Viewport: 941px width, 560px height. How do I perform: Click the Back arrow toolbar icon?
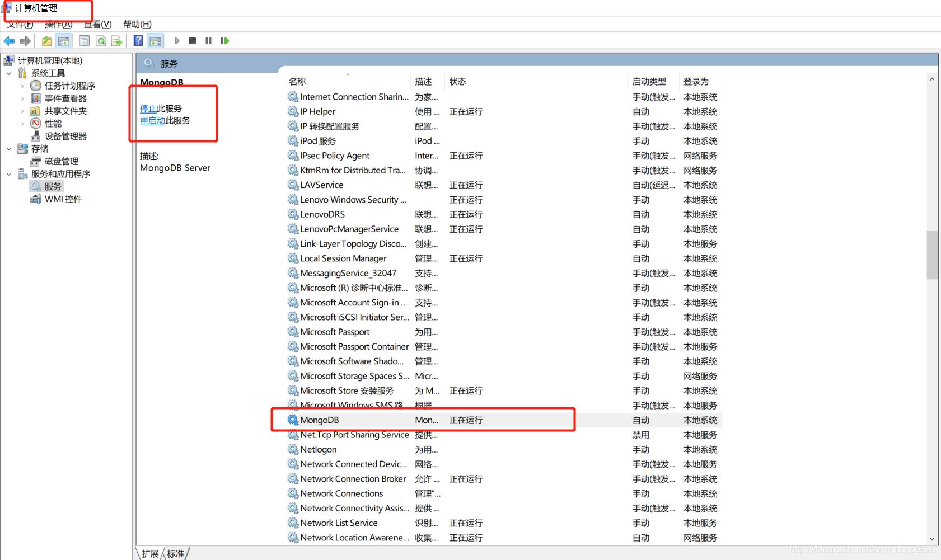click(9, 41)
